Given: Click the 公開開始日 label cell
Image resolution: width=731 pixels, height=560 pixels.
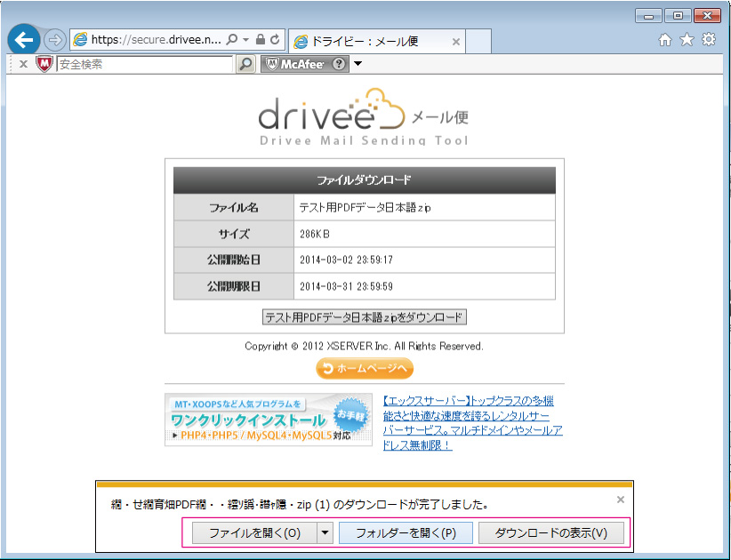Looking at the screenshot, I should [234, 260].
